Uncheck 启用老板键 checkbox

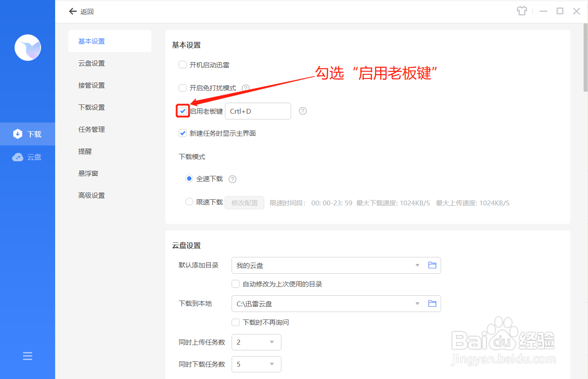coord(183,111)
